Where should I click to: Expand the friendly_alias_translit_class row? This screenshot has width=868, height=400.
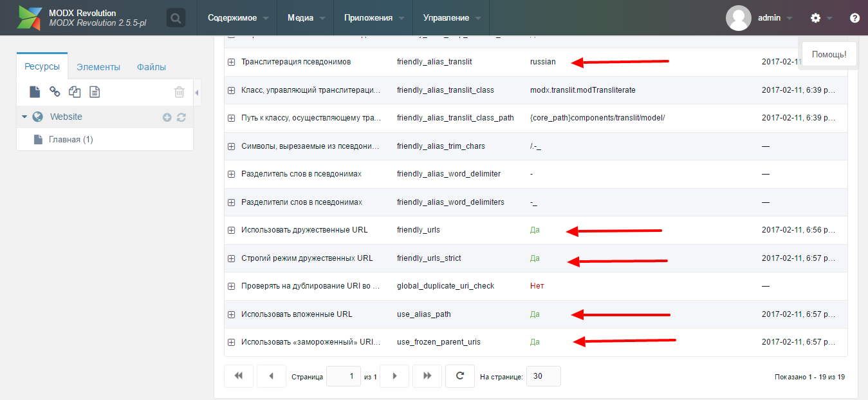pyautogui.click(x=231, y=90)
